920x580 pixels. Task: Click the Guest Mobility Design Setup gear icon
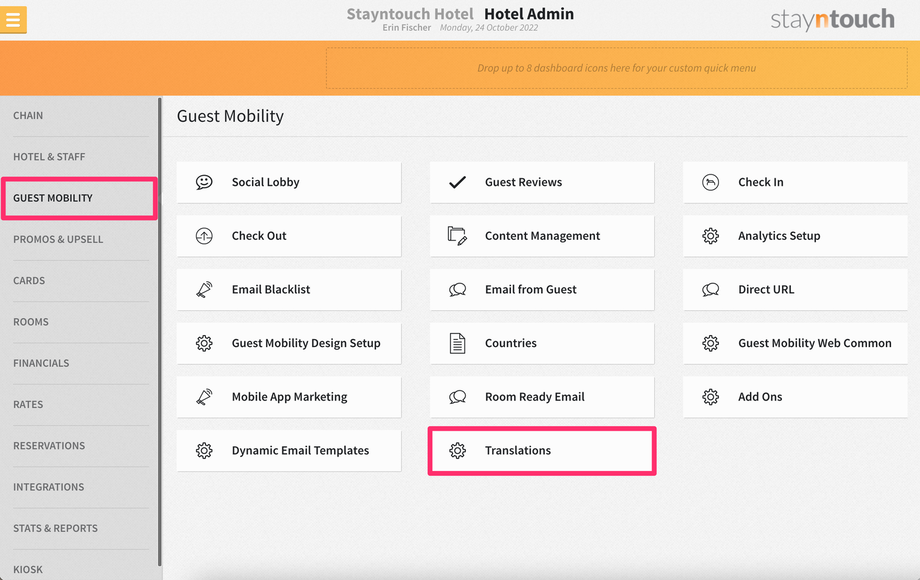[x=204, y=343]
